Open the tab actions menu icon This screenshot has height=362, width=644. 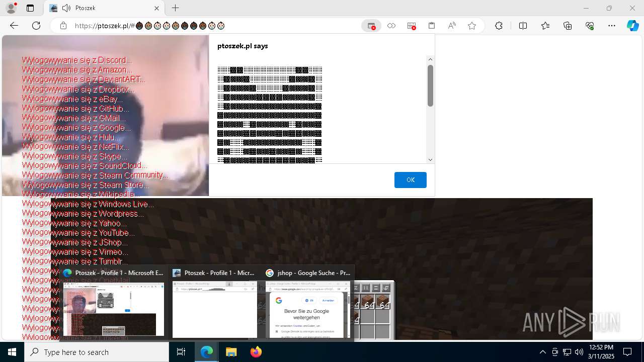pos(30,8)
